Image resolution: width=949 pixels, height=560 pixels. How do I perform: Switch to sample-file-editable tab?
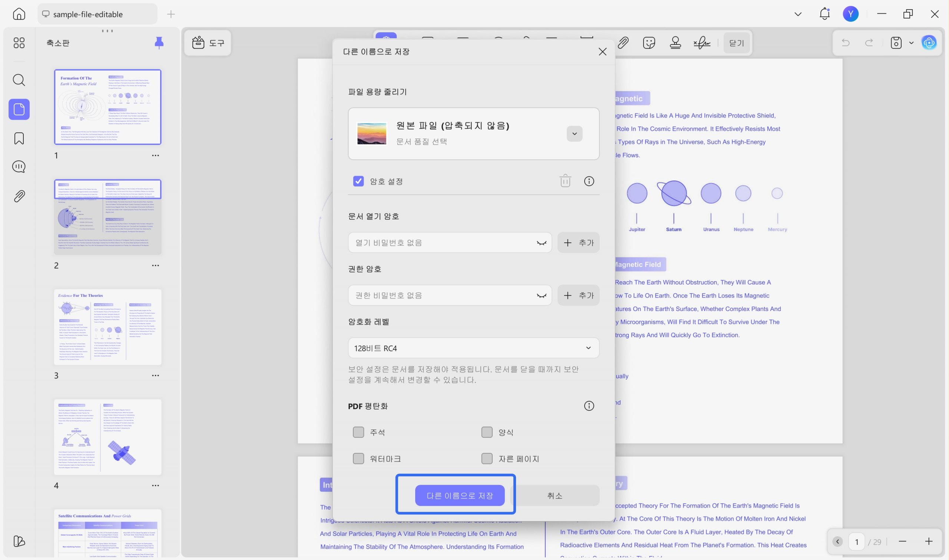click(x=97, y=14)
